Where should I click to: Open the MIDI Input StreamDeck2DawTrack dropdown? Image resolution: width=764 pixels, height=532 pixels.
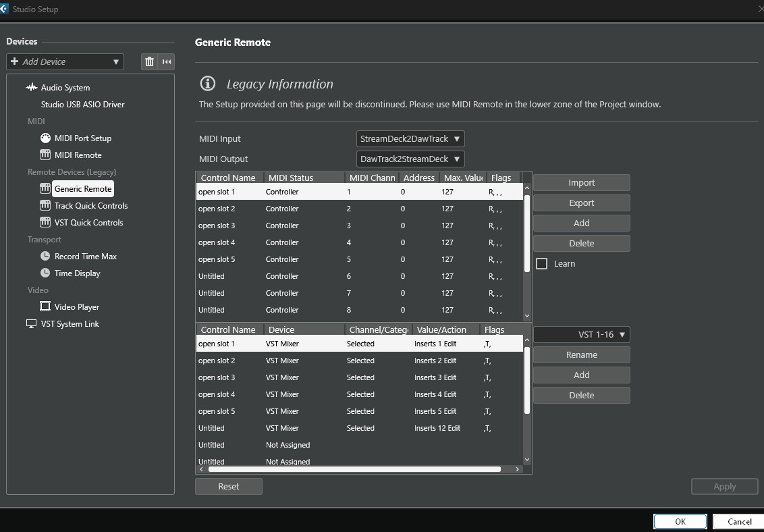click(x=410, y=139)
